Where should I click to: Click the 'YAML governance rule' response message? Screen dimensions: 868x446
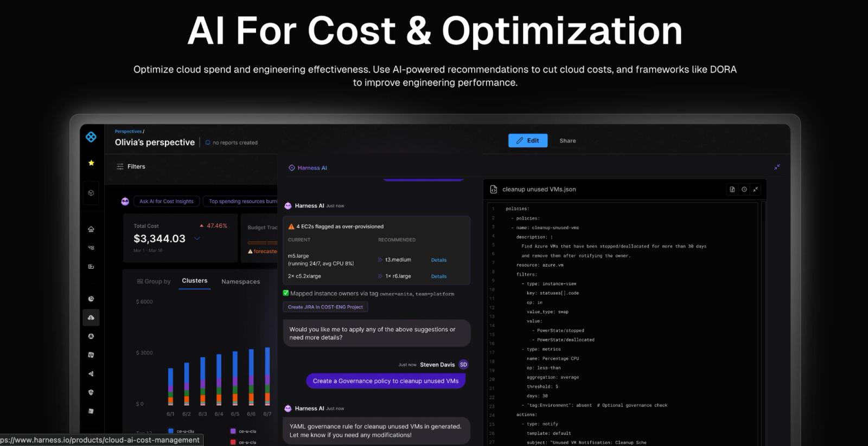376,431
